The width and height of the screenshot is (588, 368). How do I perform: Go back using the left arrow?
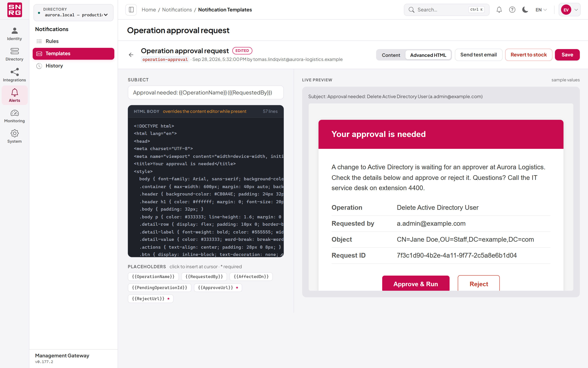[131, 55]
